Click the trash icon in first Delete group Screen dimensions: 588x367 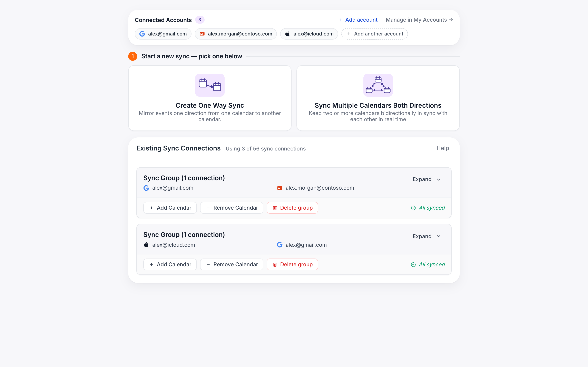[275, 208]
